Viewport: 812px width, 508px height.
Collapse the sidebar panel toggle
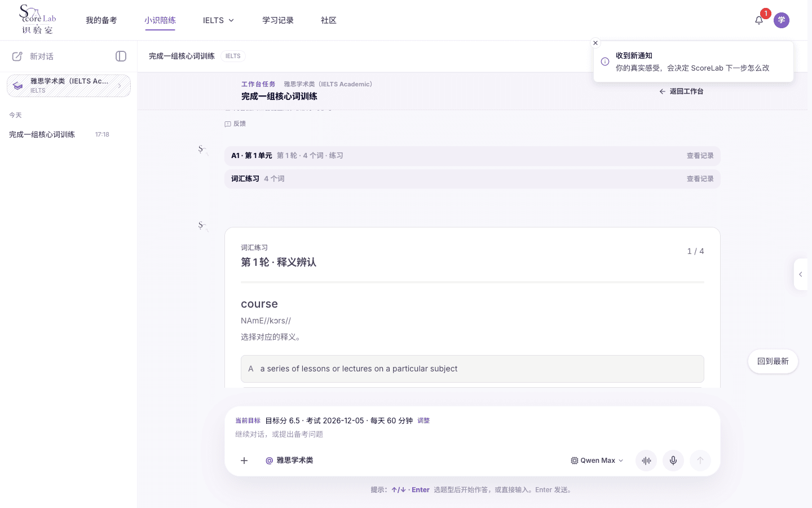[121, 56]
